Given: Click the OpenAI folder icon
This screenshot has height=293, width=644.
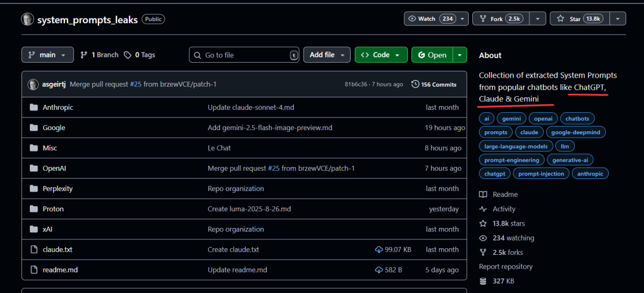Looking at the screenshot, I should (33, 168).
